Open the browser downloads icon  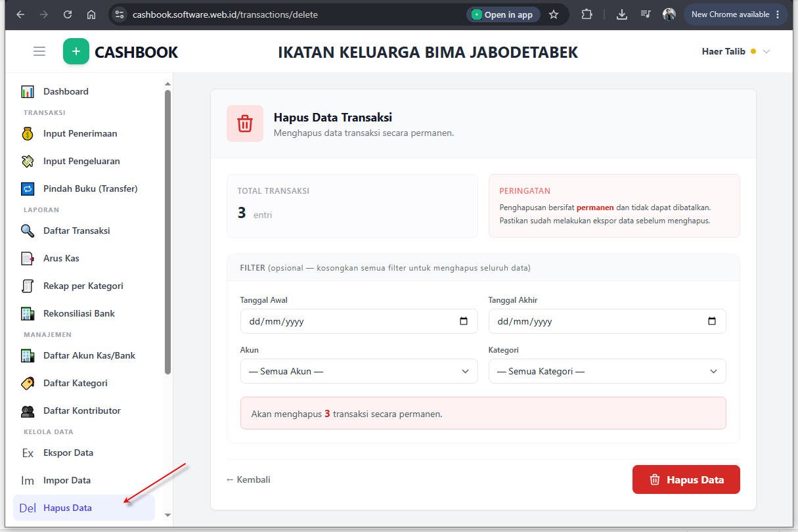(622, 14)
